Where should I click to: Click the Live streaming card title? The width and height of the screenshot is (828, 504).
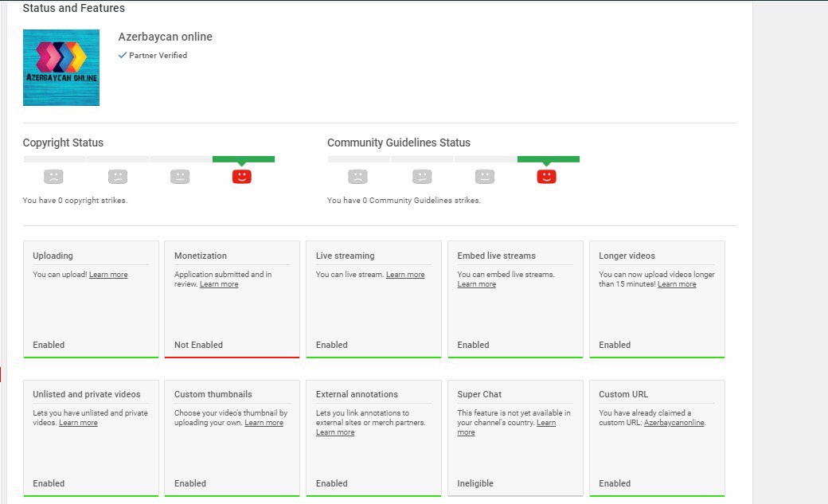(x=346, y=256)
